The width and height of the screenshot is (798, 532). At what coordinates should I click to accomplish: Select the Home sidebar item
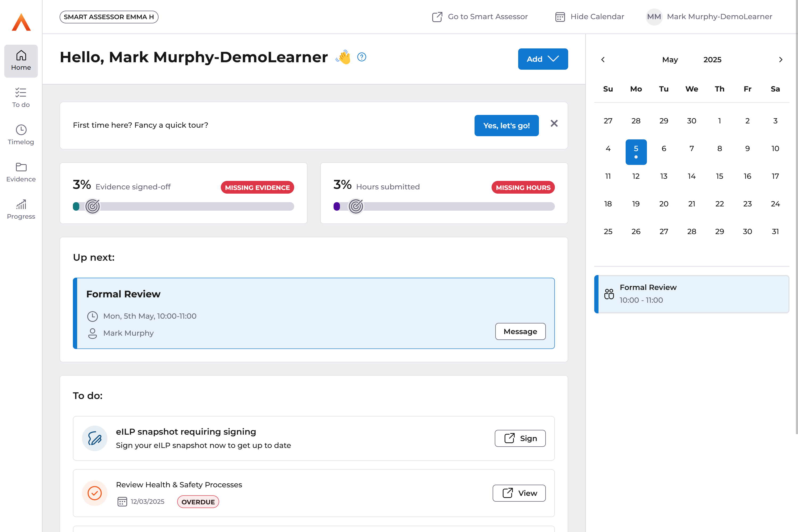21,61
